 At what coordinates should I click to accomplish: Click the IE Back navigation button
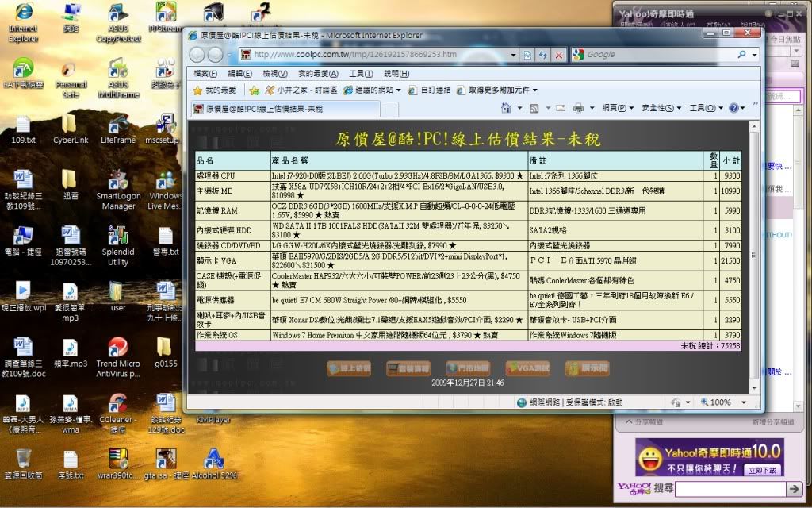(196, 55)
